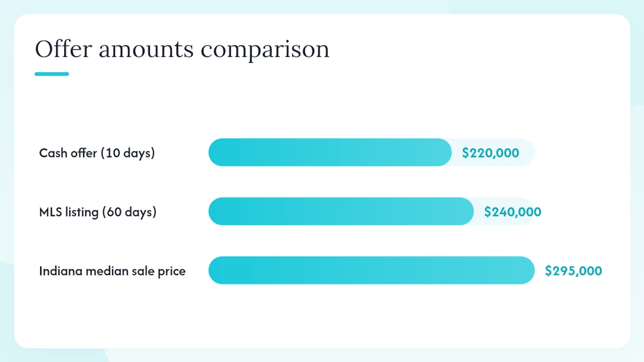This screenshot has width=644, height=362.
Task: Click the "Offer amounts comparison" title
Action: pos(182,49)
